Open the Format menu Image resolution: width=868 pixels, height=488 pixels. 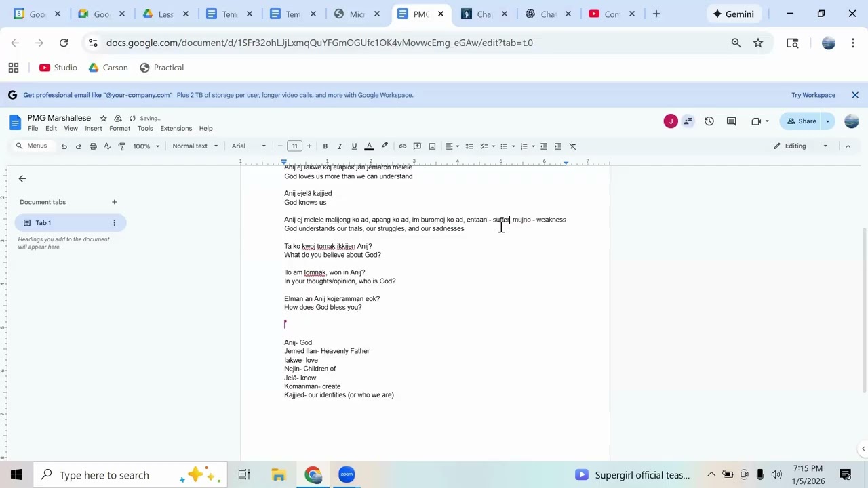[x=119, y=129]
